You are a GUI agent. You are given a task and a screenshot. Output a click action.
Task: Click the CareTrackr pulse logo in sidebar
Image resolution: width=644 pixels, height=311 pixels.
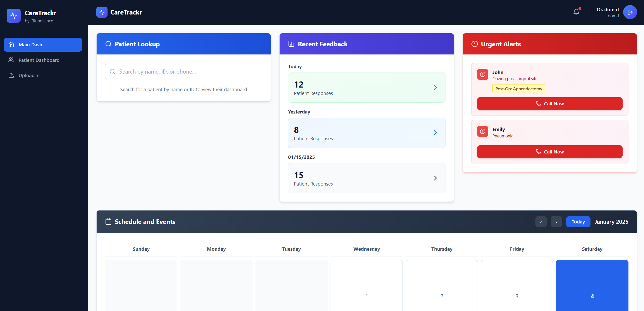point(14,16)
